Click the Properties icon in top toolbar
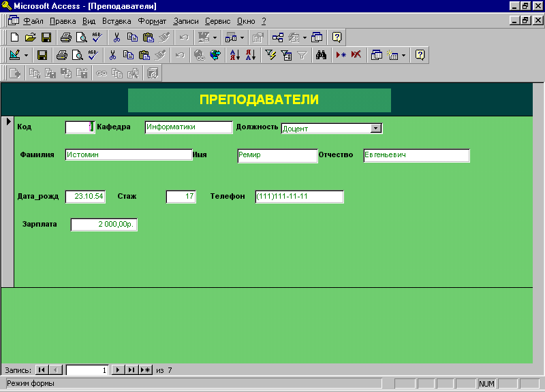The height and width of the screenshot is (392, 545). (x=258, y=37)
